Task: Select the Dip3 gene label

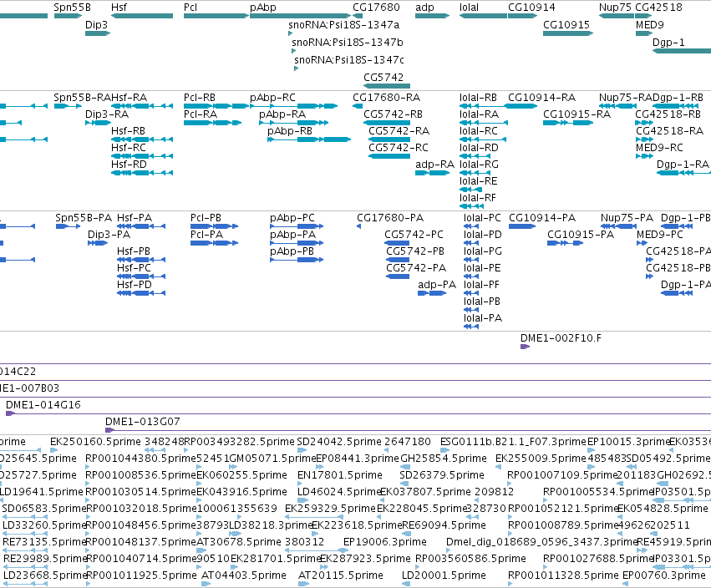Action: tap(97, 24)
